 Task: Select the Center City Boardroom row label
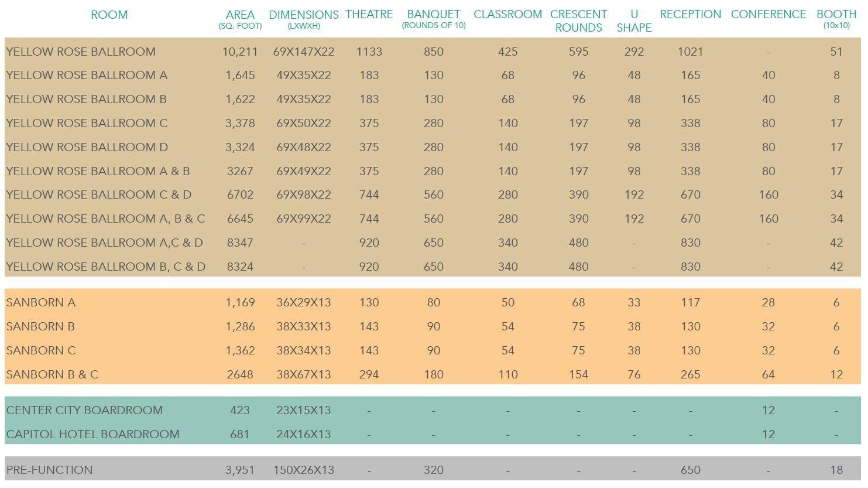84,410
